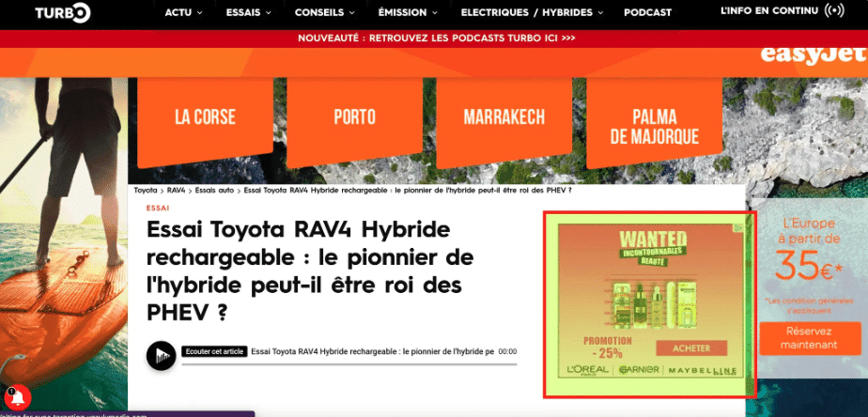The height and width of the screenshot is (417, 868).
Task: Click the ACHETER button in beauty ad
Action: (690, 348)
